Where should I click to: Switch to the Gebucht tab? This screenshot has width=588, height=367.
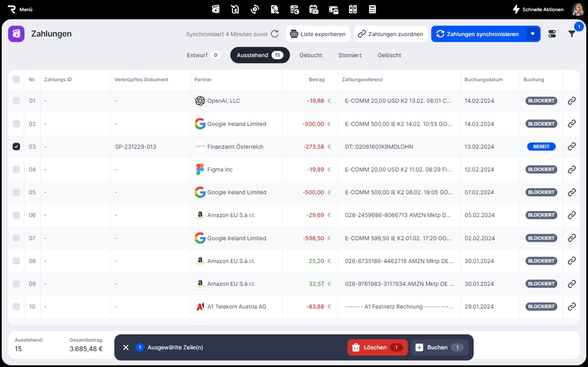tap(311, 55)
